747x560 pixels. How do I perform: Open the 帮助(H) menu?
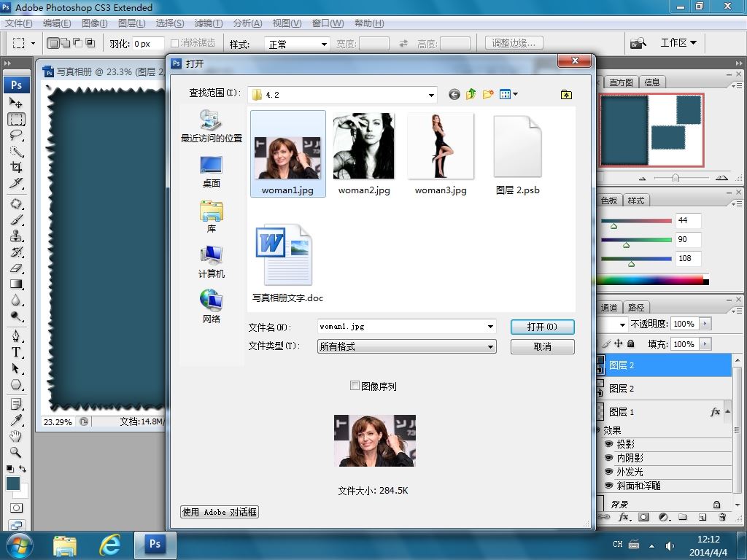368,23
